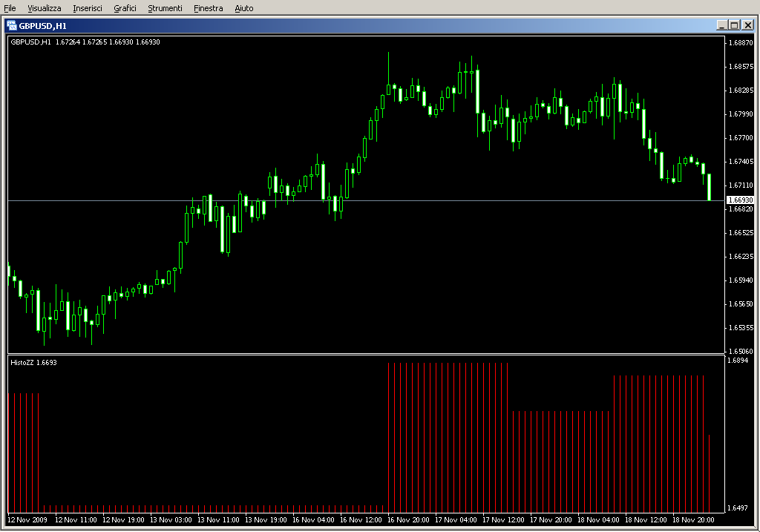This screenshot has width=760, height=532.
Task: Open the Finestra menu
Action: pyautogui.click(x=208, y=8)
